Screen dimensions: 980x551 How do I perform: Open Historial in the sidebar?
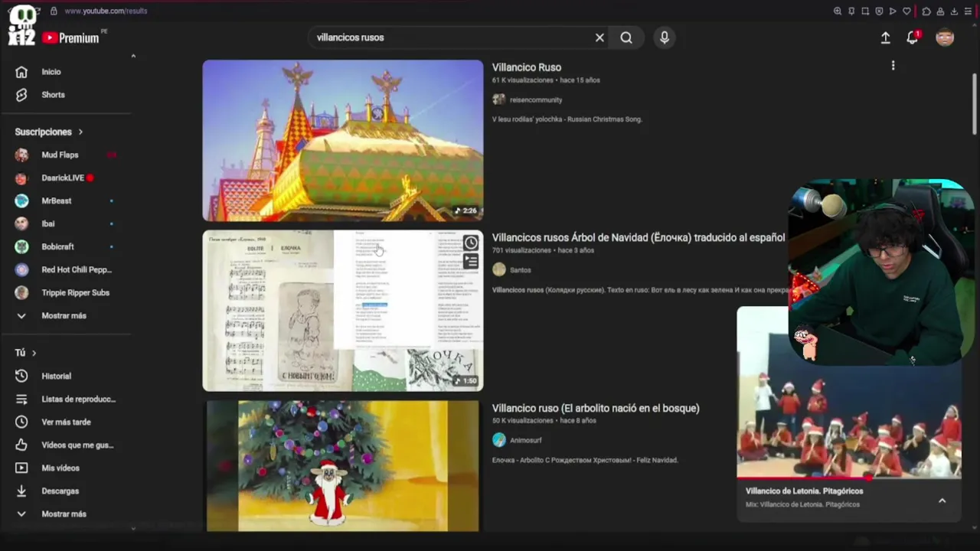[56, 377]
